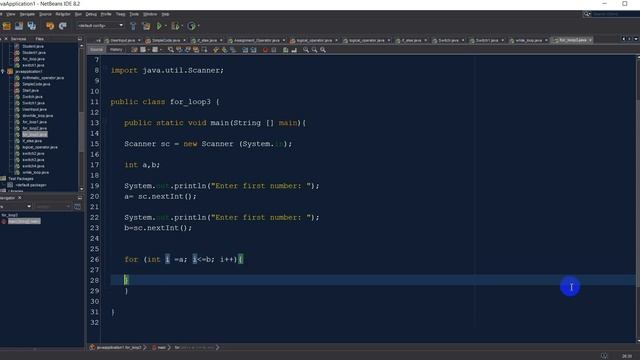
Task: Run the project with green play icon
Action: (x=159, y=26)
